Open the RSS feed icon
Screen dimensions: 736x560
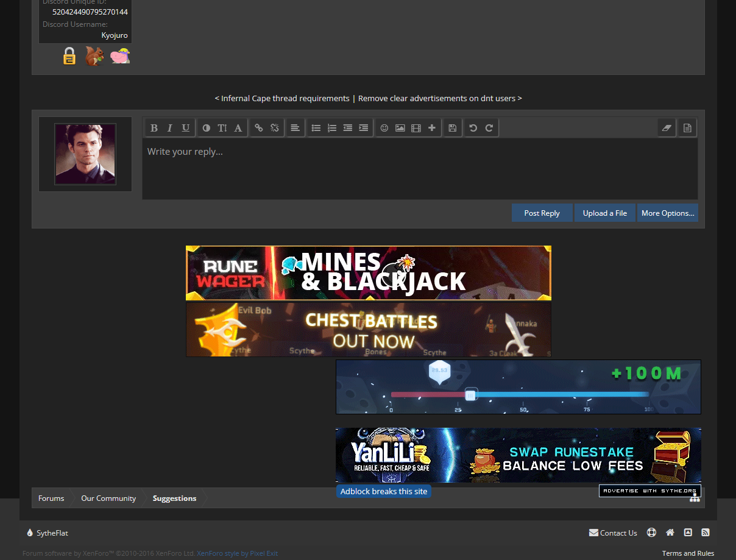706,533
